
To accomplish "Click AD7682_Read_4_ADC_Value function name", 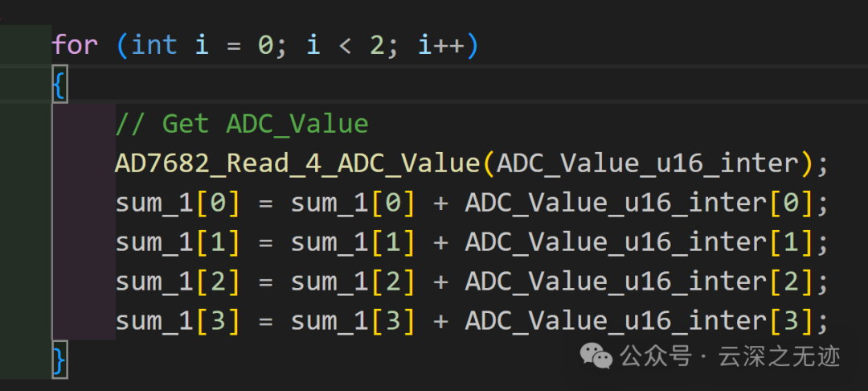I will coord(297,164).
